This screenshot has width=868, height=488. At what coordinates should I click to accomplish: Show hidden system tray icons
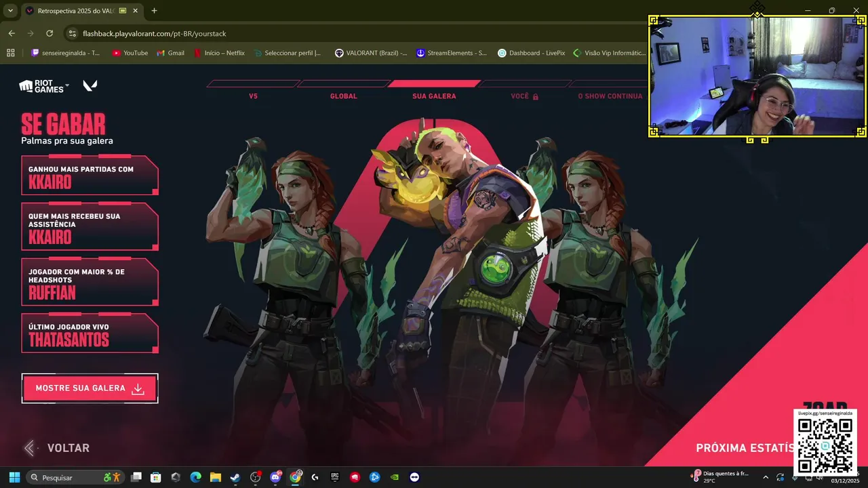tap(766, 477)
